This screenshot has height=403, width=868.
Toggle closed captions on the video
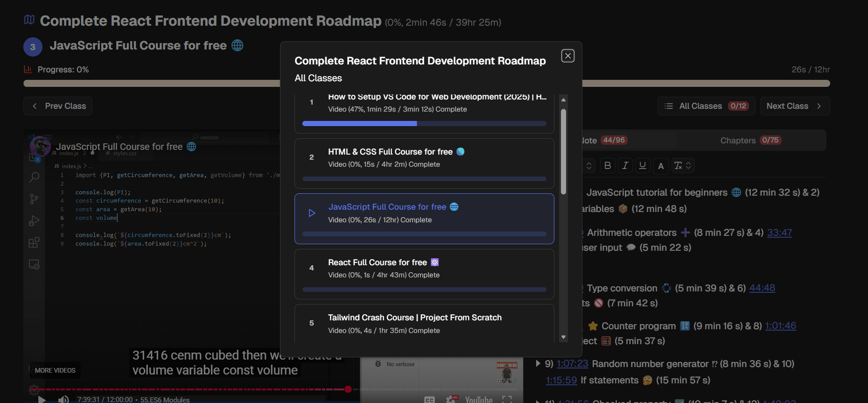[x=429, y=400]
